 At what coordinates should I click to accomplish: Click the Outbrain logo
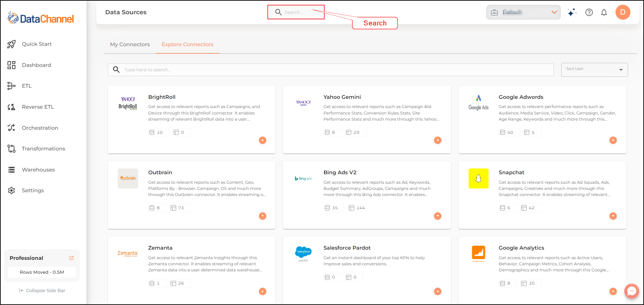(128, 178)
